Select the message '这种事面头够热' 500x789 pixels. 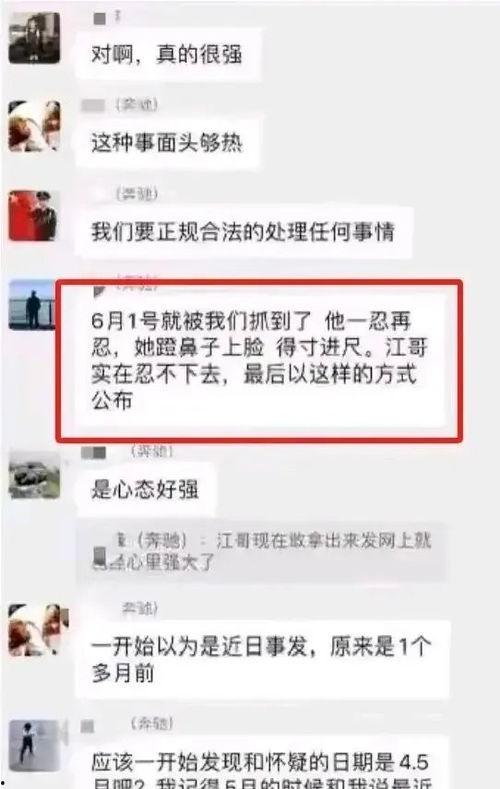tap(168, 142)
